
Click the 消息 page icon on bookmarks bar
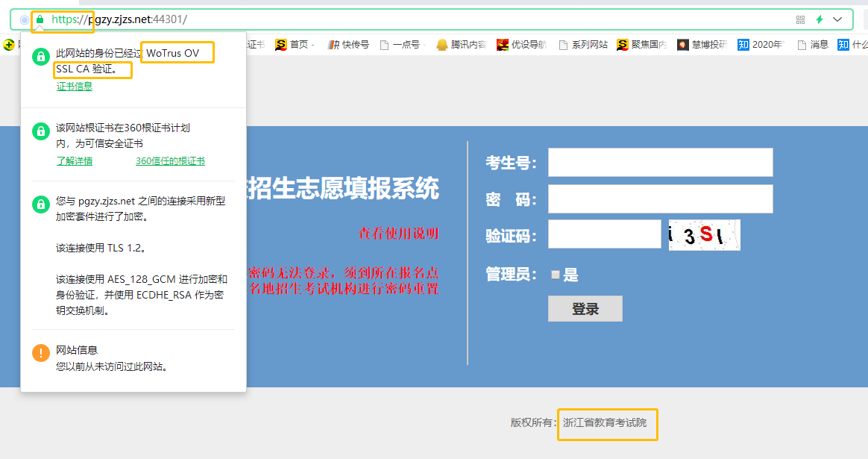pyautogui.click(x=801, y=44)
